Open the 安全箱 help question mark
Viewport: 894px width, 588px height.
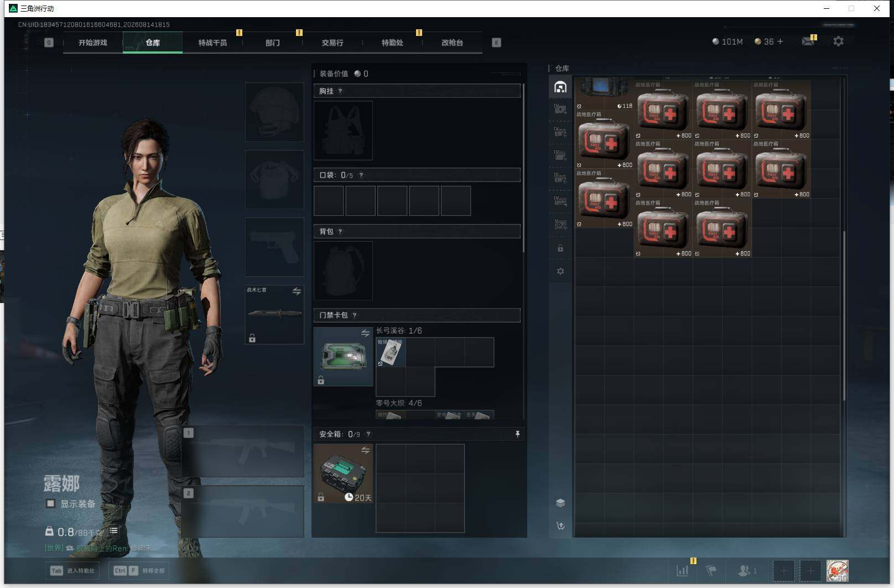[x=368, y=434]
